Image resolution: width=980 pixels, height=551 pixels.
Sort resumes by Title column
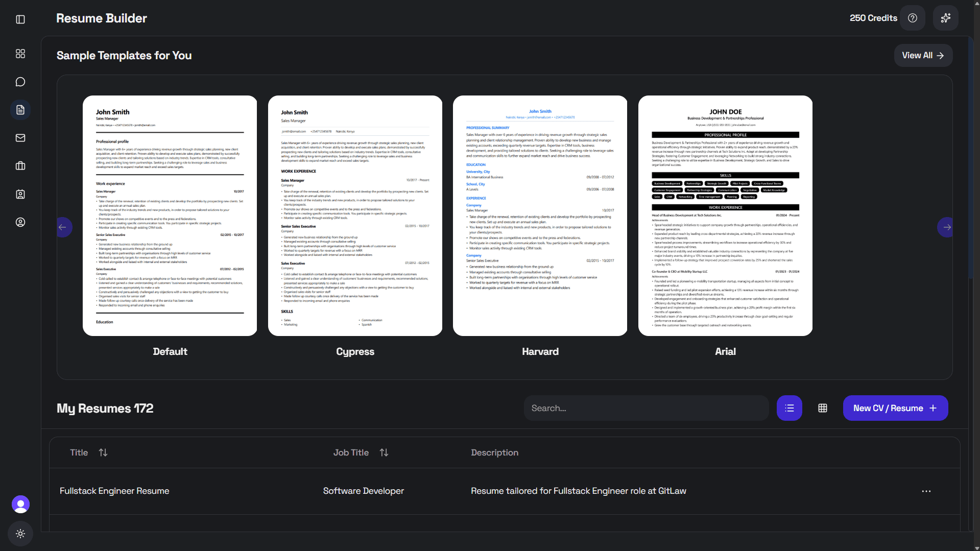pos(103,452)
